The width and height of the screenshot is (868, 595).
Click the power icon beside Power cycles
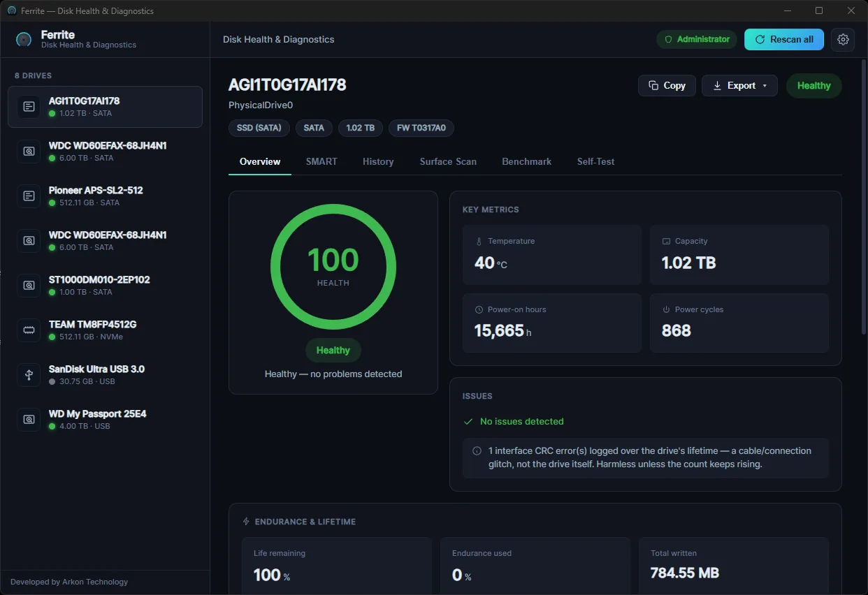(x=666, y=309)
